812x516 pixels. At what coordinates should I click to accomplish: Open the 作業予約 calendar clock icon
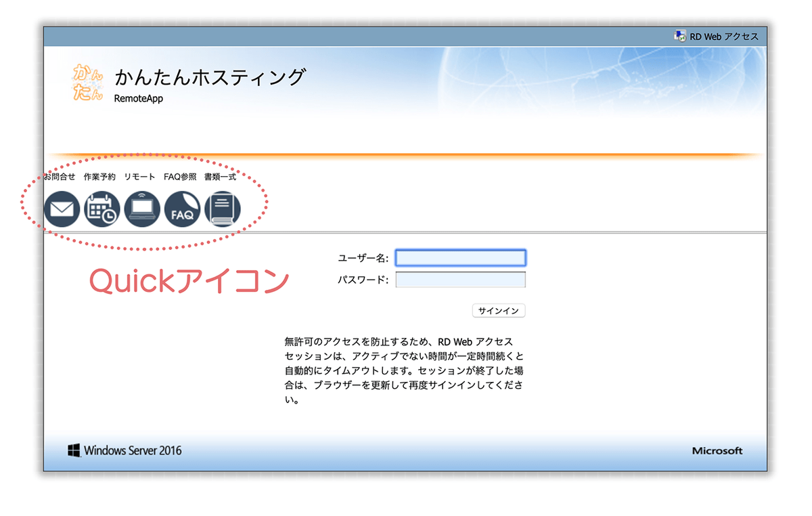coord(101,209)
